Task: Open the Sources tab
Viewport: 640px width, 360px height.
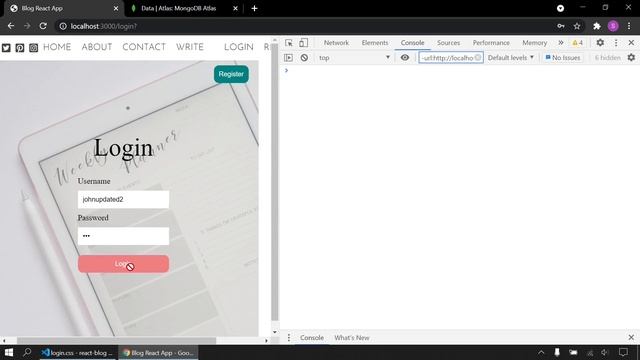Action: pyautogui.click(x=448, y=42)
